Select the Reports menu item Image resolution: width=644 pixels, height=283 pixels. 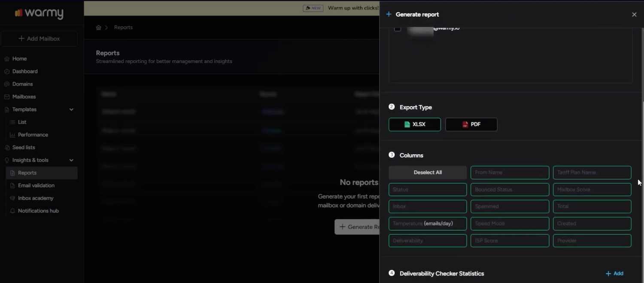click(x=42, y=173)
